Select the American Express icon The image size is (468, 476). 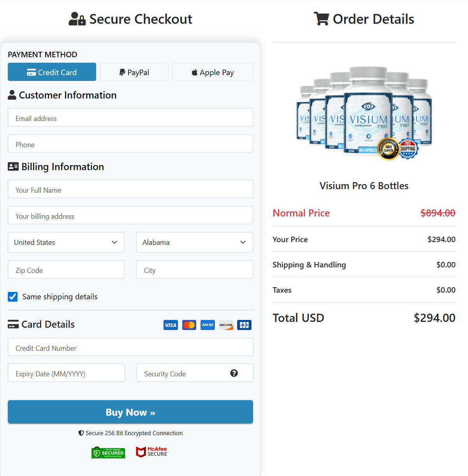coord(208,325)
